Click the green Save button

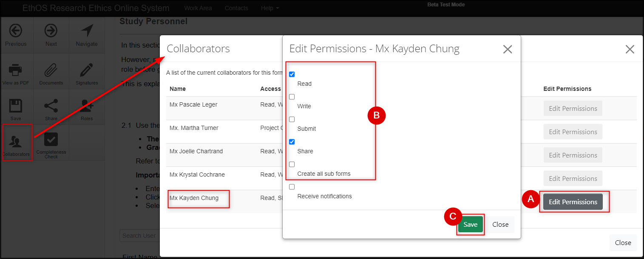470,225
